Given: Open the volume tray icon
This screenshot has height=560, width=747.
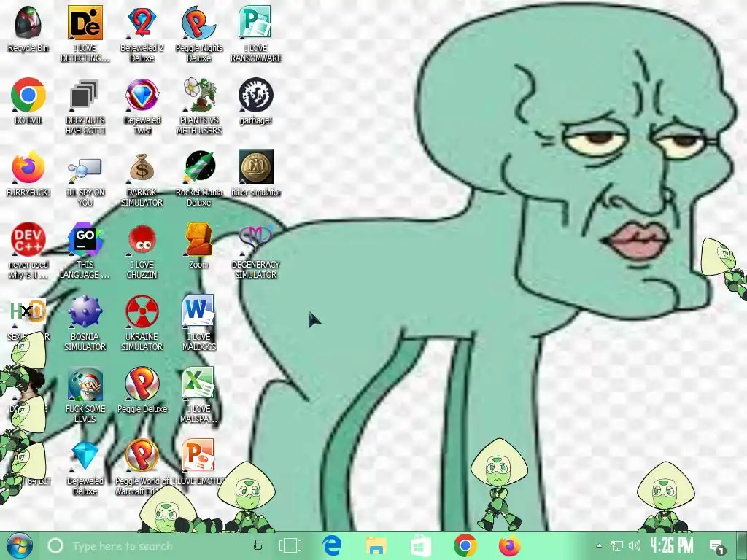Looking at the screenshot, I should (635, 545).
